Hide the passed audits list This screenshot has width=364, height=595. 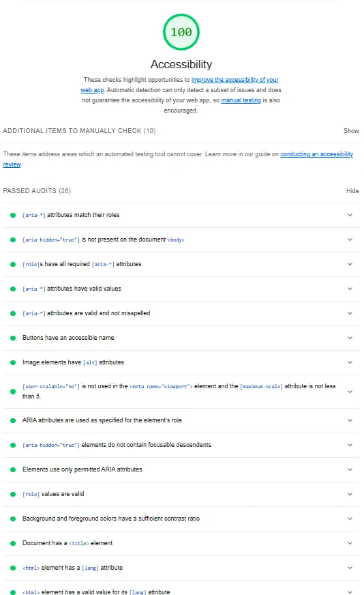[352, 191]
